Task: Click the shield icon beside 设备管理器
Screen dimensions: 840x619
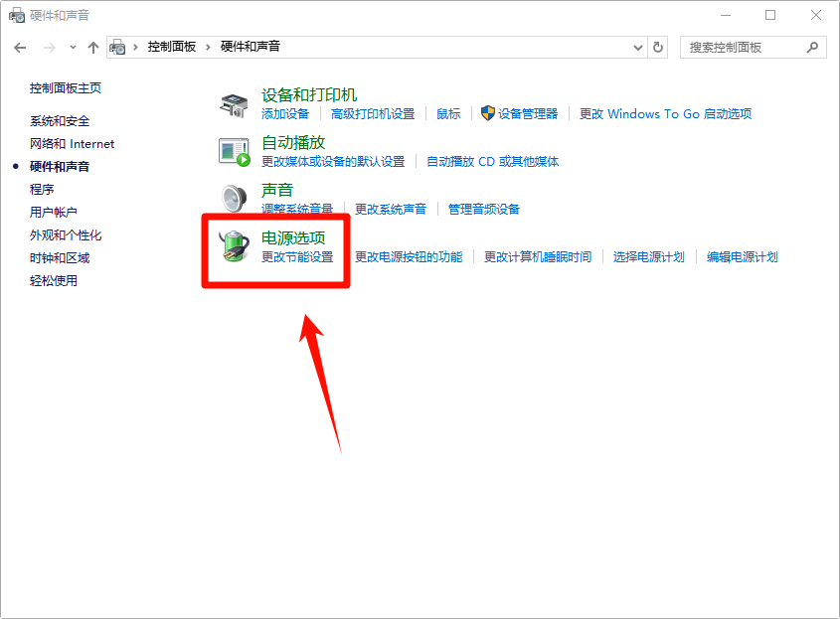Action: coord(487,113)
